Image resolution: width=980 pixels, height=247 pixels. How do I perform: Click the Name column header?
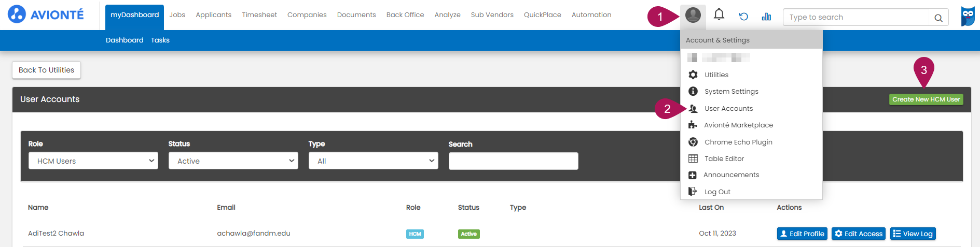pyautogui.click(x=38, y=207)
